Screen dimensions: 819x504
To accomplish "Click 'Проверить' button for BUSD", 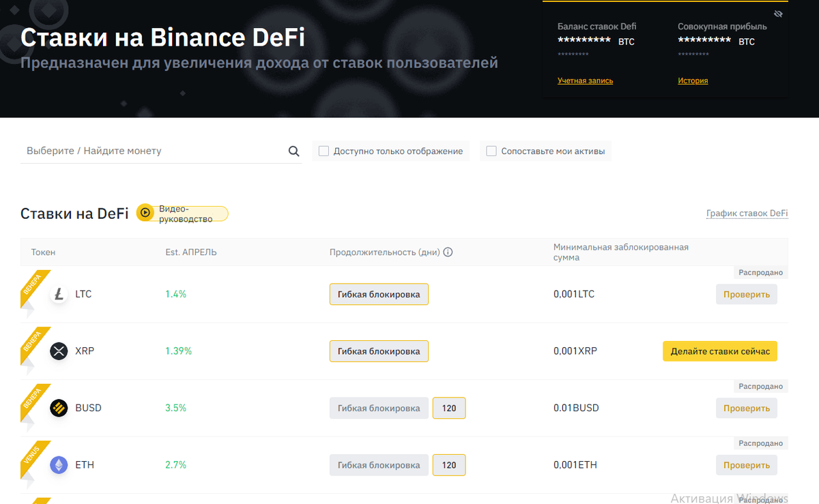I will pyautogui.click(x=747, y=408).
